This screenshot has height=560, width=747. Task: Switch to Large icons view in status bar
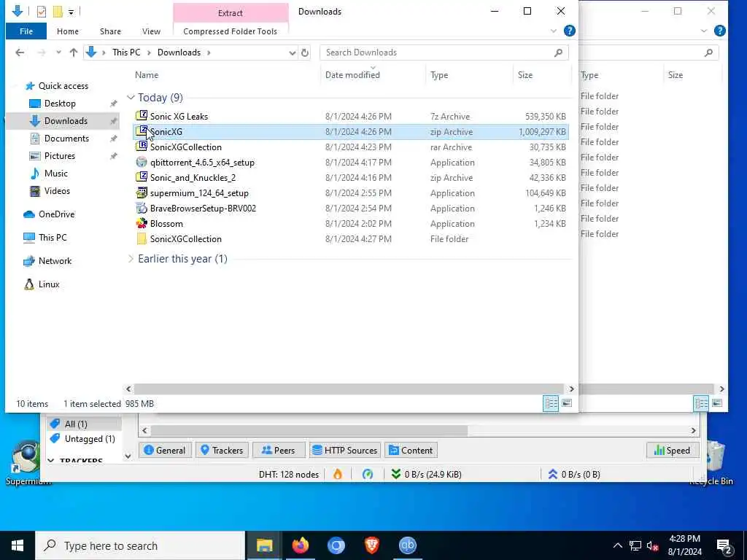click(x=567, y=403)
